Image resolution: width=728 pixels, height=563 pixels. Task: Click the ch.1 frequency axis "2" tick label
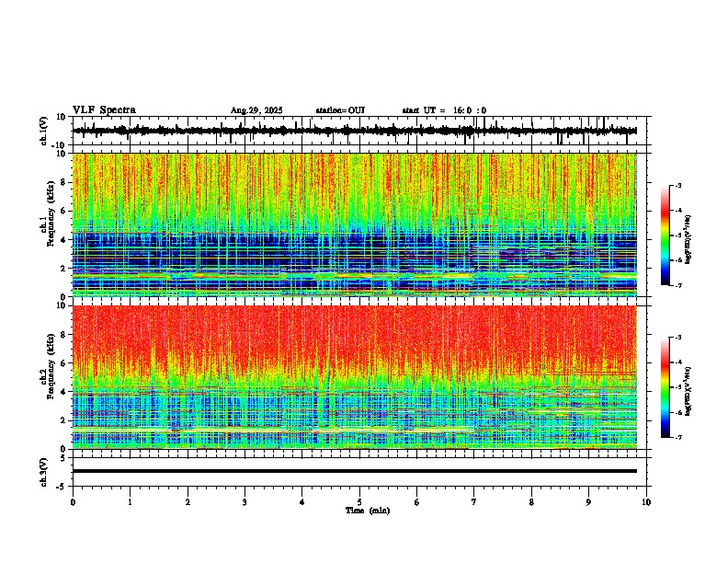tap(64, 268)
